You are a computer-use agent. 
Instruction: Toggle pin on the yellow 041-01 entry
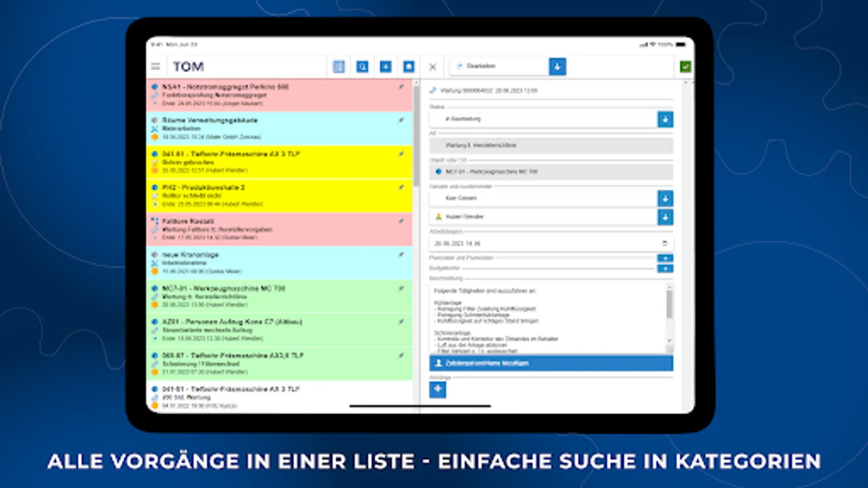(x=401, y=154)
